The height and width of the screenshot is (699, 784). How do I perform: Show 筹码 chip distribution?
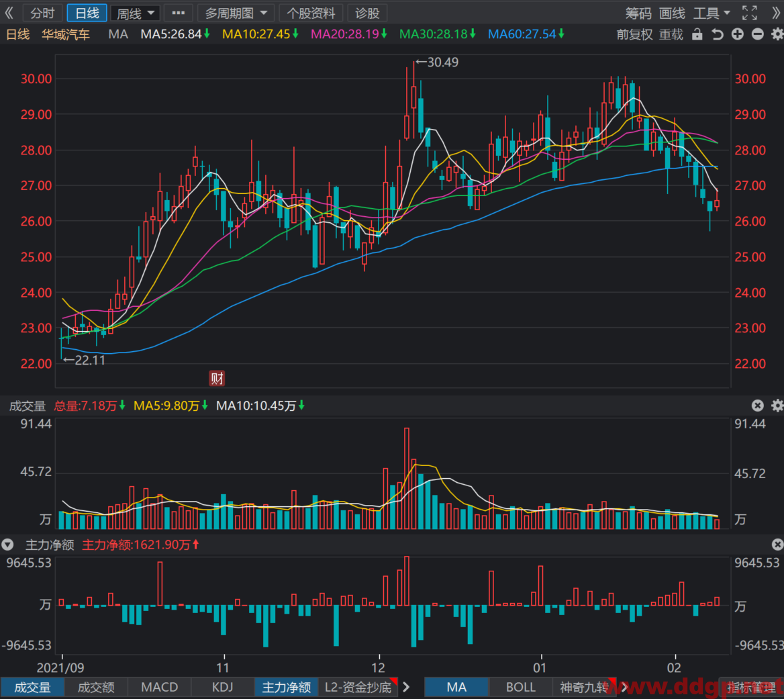point(638,13)
